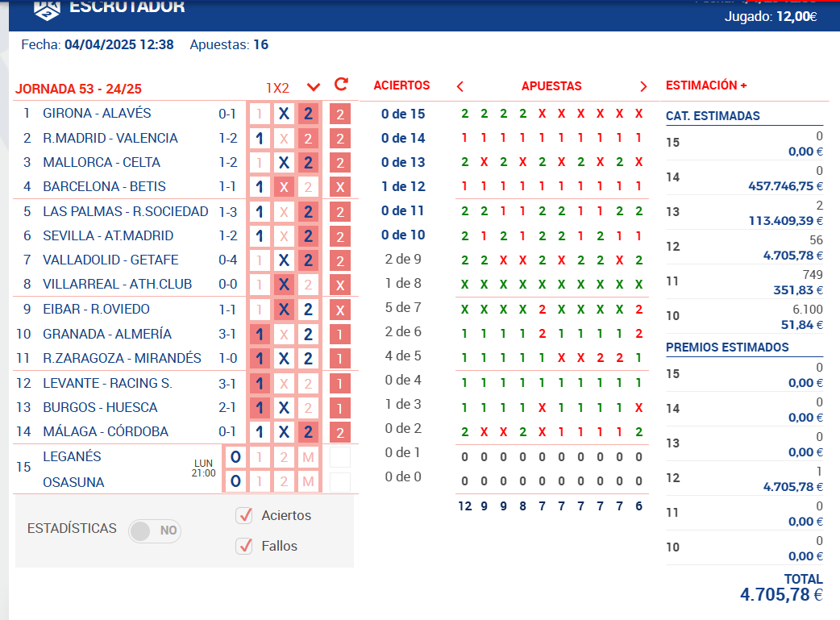Click empty result box for Leganés

point(340,457)
